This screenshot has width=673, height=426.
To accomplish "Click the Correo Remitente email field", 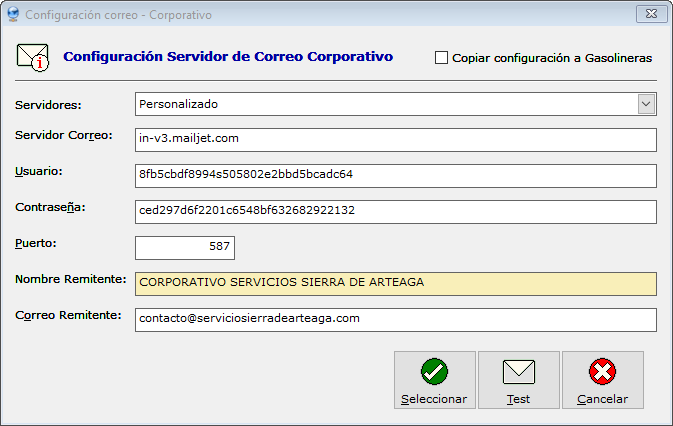I will pyautogui.click(x=395, y=319).
